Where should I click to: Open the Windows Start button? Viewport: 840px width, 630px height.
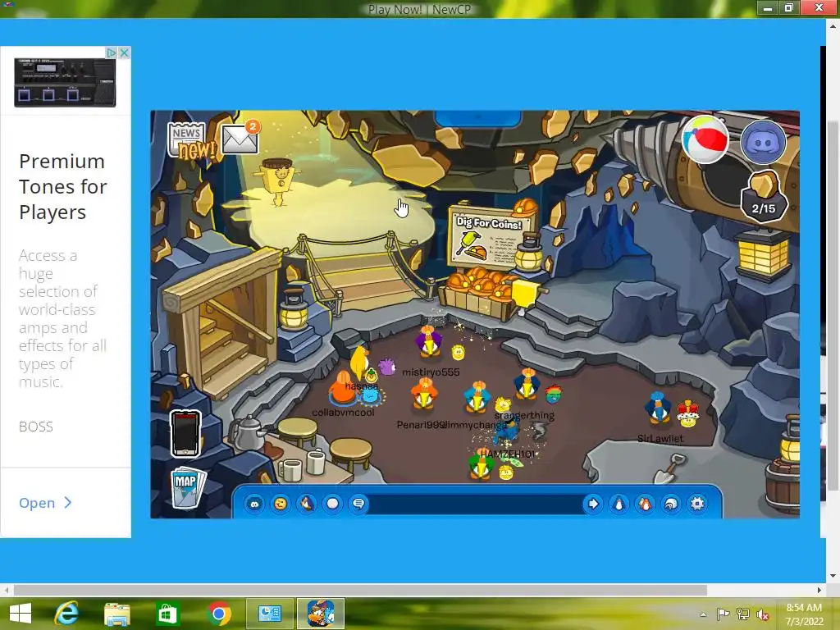click(21, 614)
